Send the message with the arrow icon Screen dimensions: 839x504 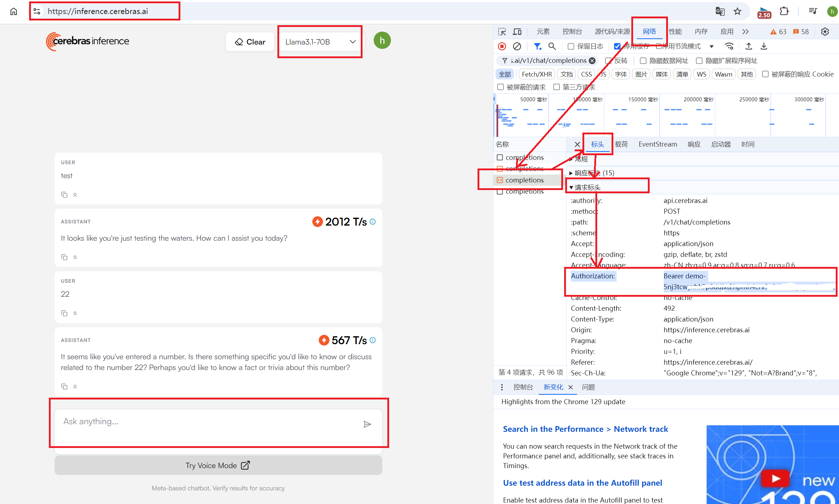coord(367,424)
